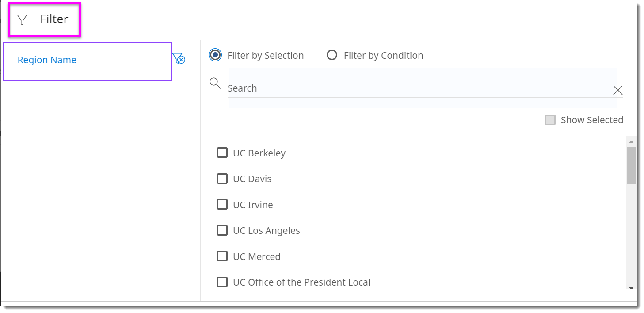Check the UC Merced checkbox
This screenshot has width=644, height=313.
222,256
